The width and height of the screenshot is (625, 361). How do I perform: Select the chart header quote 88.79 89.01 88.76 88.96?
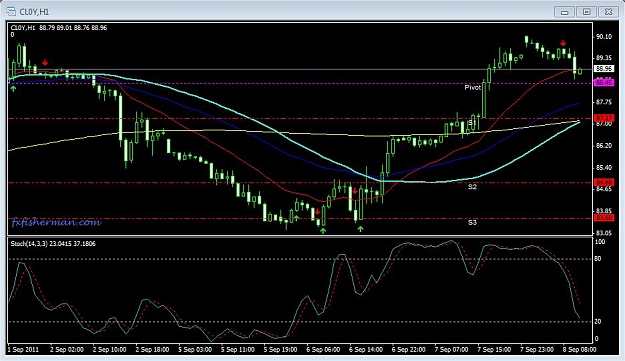click(73, 27)
